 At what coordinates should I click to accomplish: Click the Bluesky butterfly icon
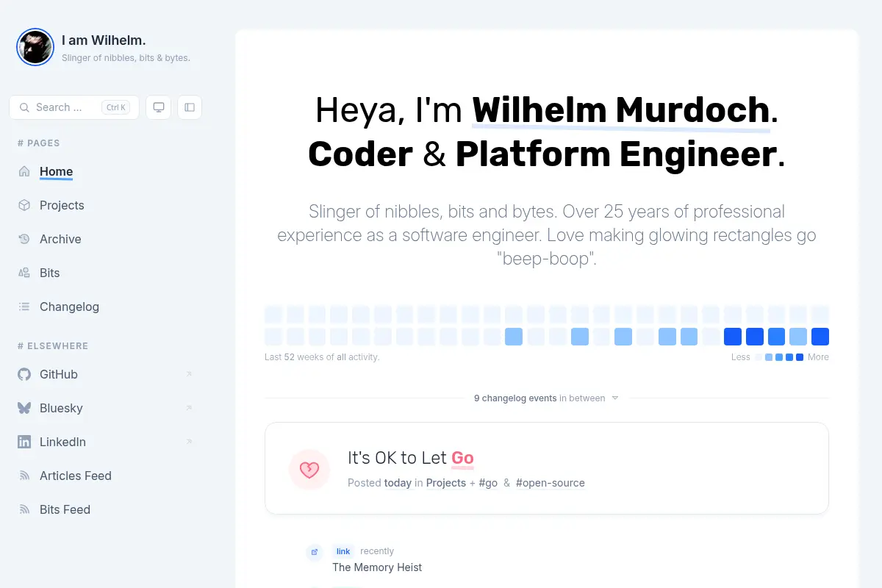tap(24, 408)
